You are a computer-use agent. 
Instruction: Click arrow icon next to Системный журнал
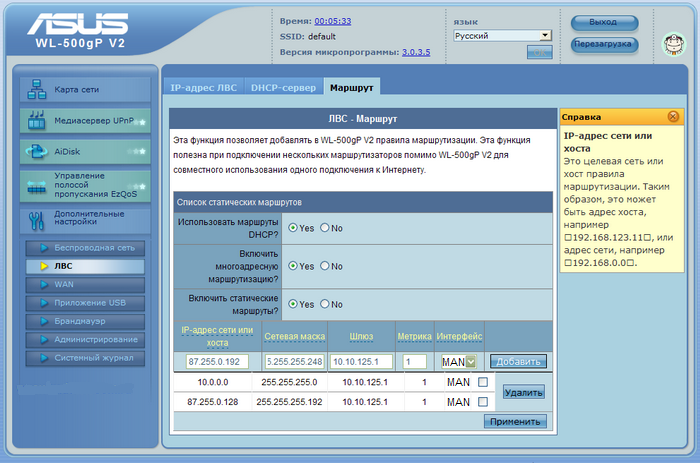[44, 358]
